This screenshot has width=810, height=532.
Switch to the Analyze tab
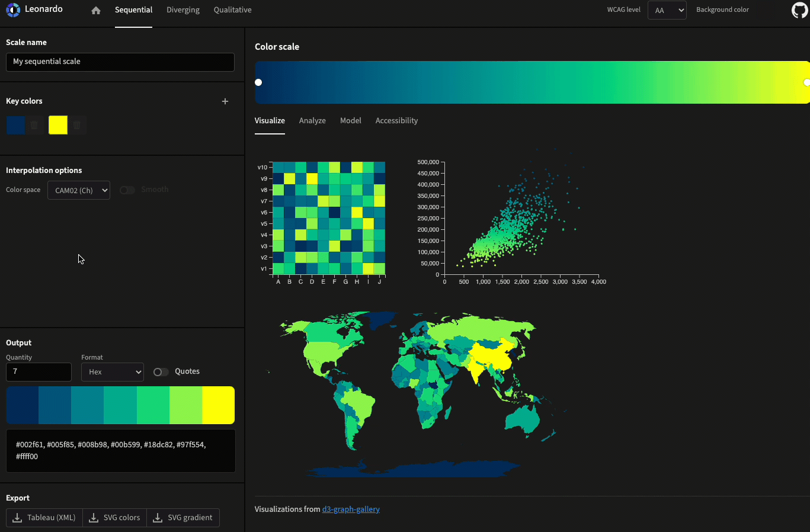312,121
